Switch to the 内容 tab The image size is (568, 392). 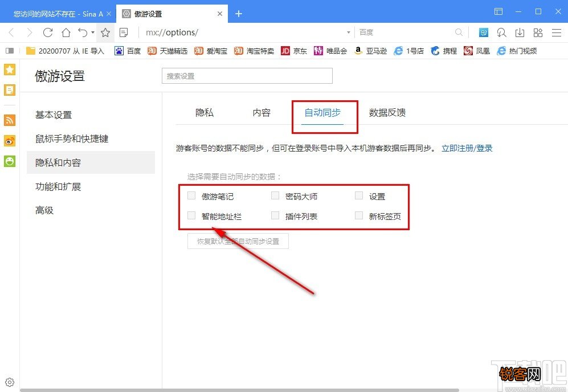(x=261, y=113)
